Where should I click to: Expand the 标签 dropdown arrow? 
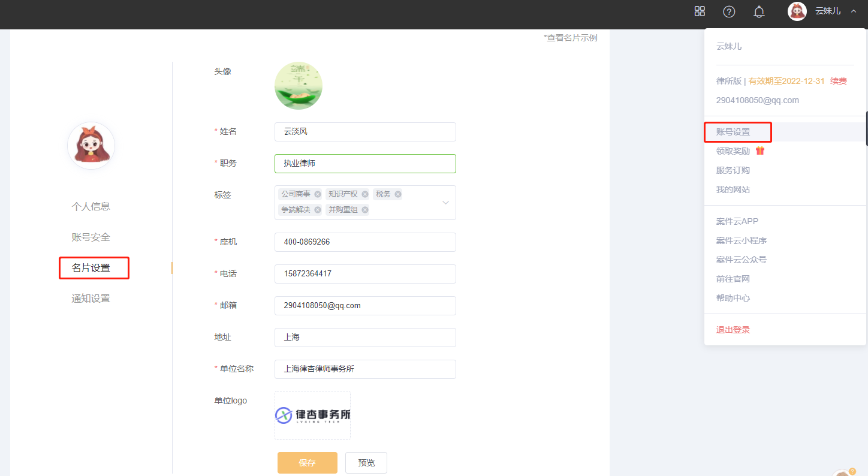point(445,203)
